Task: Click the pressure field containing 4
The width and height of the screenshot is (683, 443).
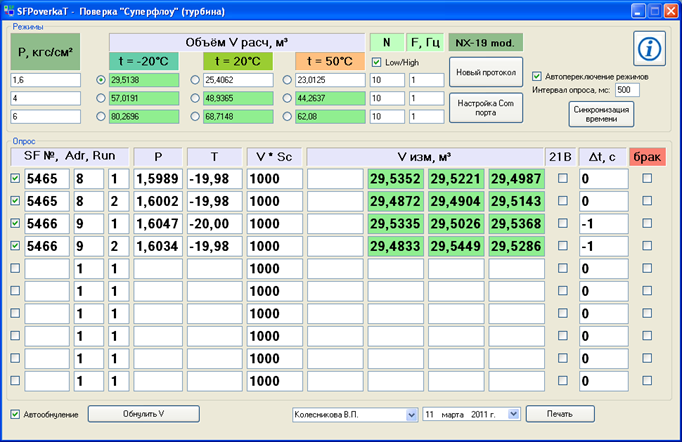Action: tap(46, 98)
